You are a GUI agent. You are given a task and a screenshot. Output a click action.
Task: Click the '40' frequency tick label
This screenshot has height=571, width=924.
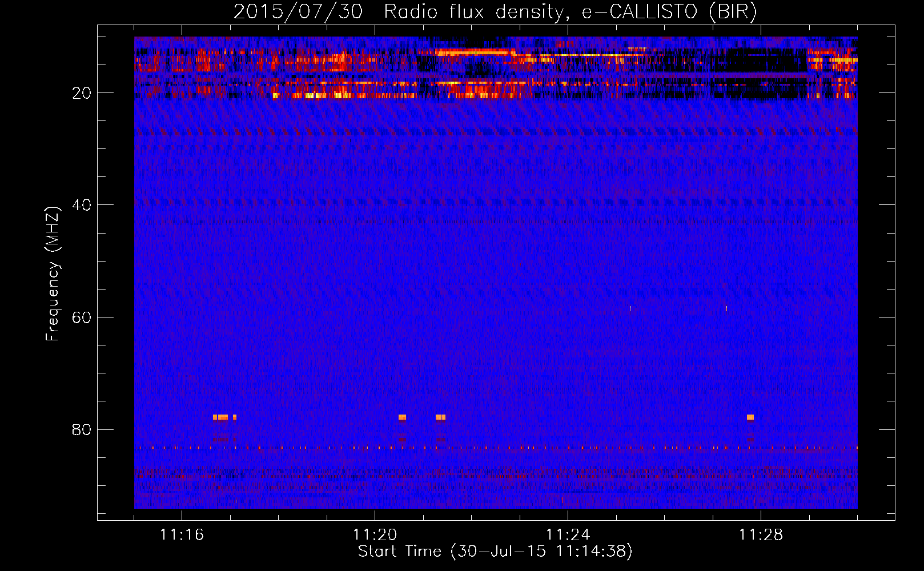pyautogui.click(x=82, y=205)
